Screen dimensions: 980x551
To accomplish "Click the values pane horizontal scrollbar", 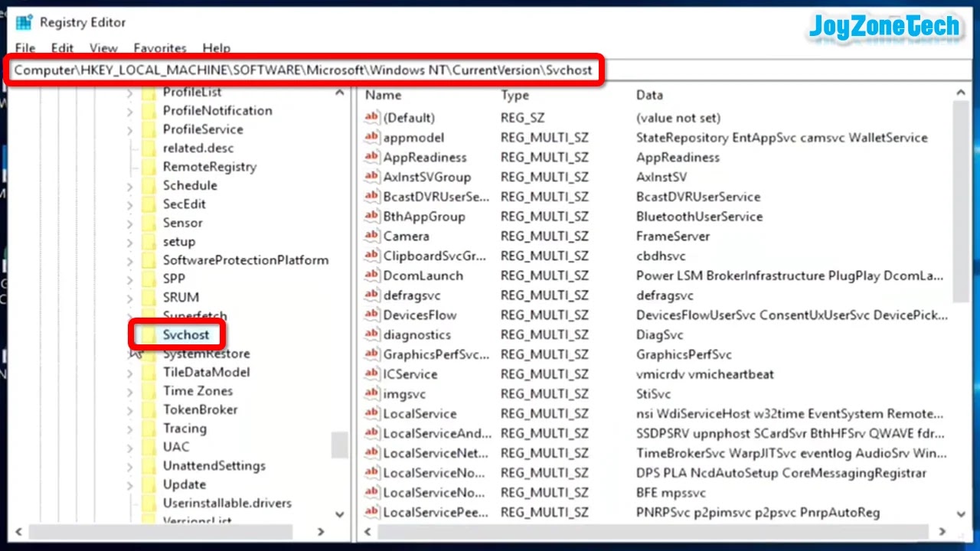I will point(653,531).
